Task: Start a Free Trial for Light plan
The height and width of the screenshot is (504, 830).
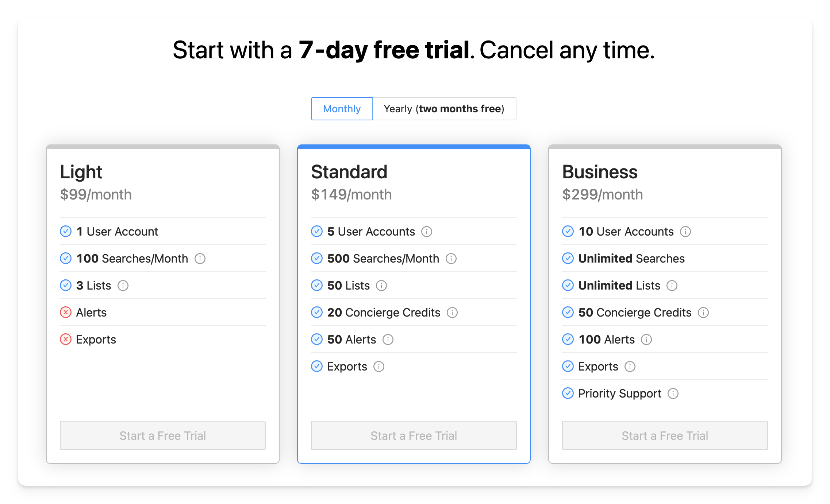Action: (163, 435)
